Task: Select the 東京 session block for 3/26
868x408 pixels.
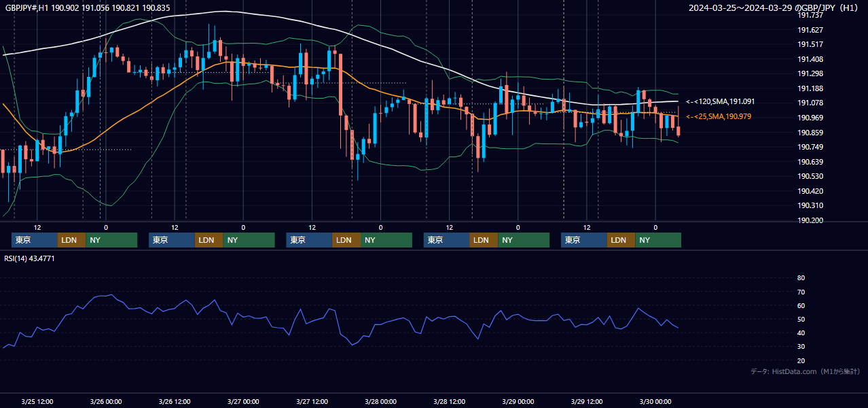Action: (172, 240)
